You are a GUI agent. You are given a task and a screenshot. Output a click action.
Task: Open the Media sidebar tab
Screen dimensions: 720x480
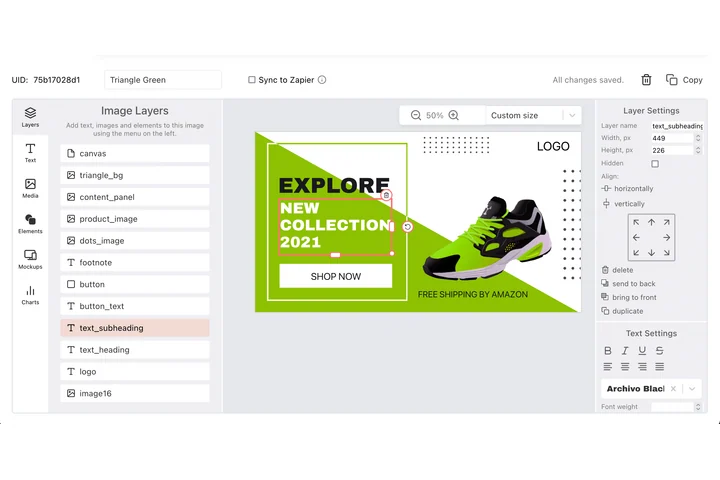pos(30,188)
